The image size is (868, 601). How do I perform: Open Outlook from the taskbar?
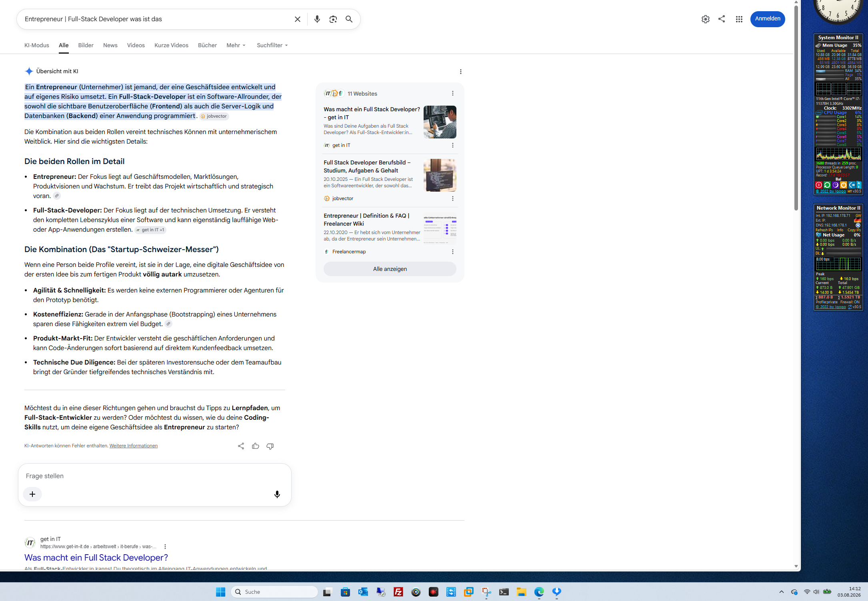click(363, 592)
